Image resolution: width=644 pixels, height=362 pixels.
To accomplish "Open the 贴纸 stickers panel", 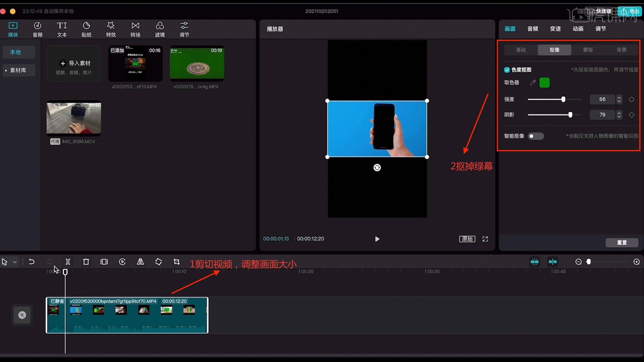I will click(87, 29).
